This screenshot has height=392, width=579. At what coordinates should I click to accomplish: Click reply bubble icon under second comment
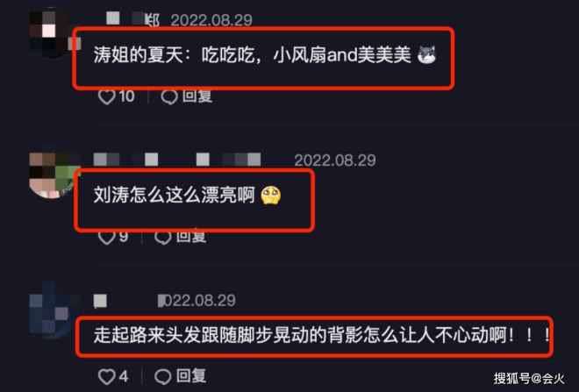163,237
